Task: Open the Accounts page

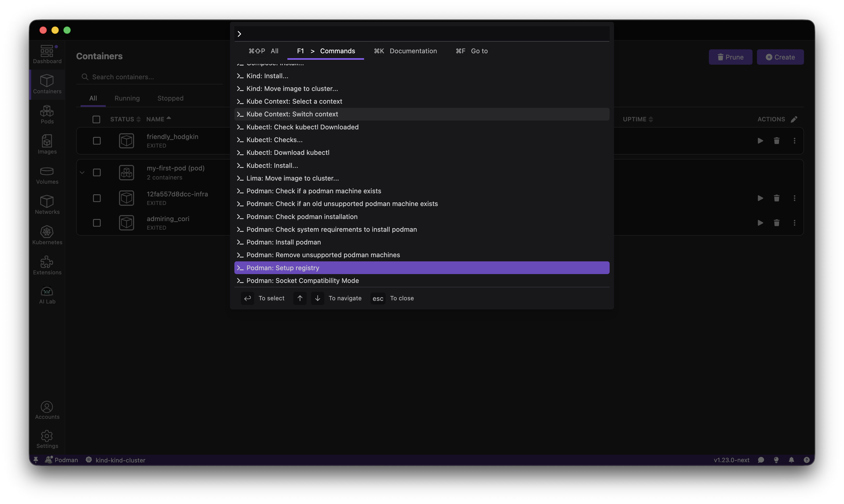Action: point(47,410)
